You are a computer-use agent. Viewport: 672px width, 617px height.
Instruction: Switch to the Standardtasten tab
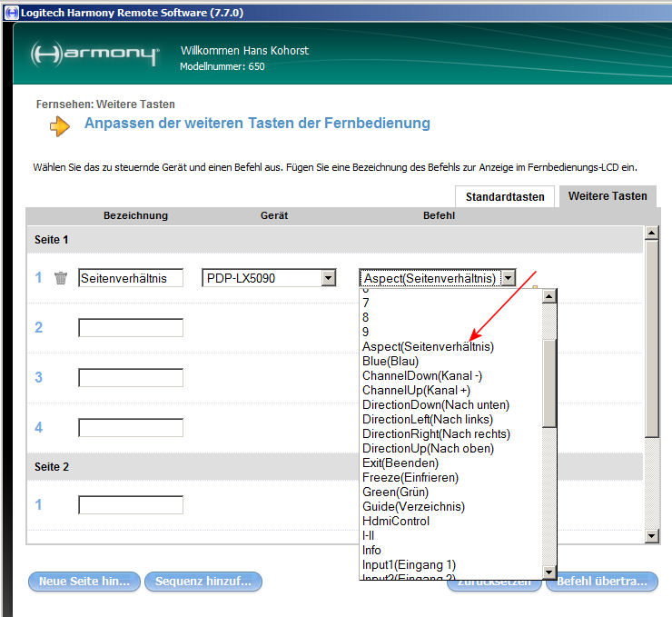(x=505, y=196)
